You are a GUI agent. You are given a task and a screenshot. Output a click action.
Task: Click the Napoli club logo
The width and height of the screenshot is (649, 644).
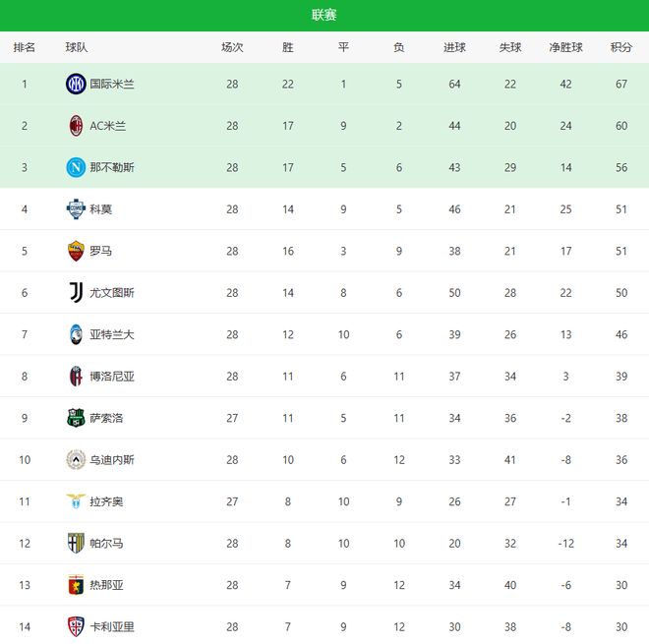tap(76, 167)
